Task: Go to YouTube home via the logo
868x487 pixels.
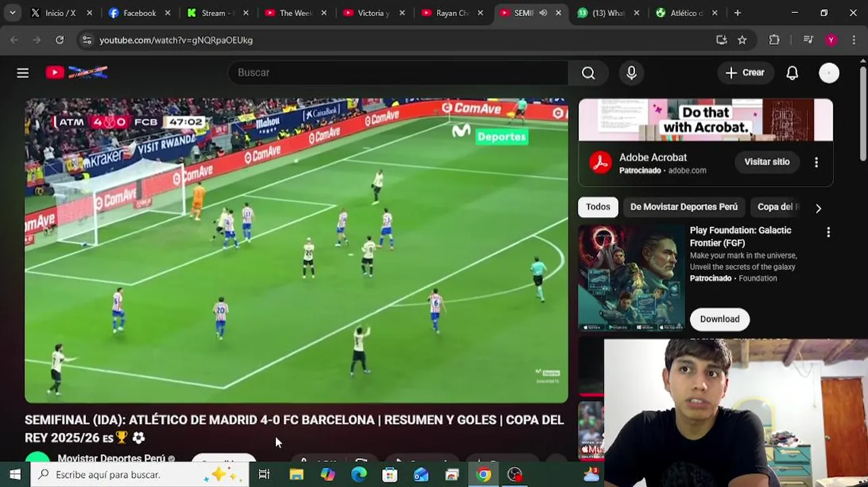Action: pyautogui.click(x=76, y=72)
